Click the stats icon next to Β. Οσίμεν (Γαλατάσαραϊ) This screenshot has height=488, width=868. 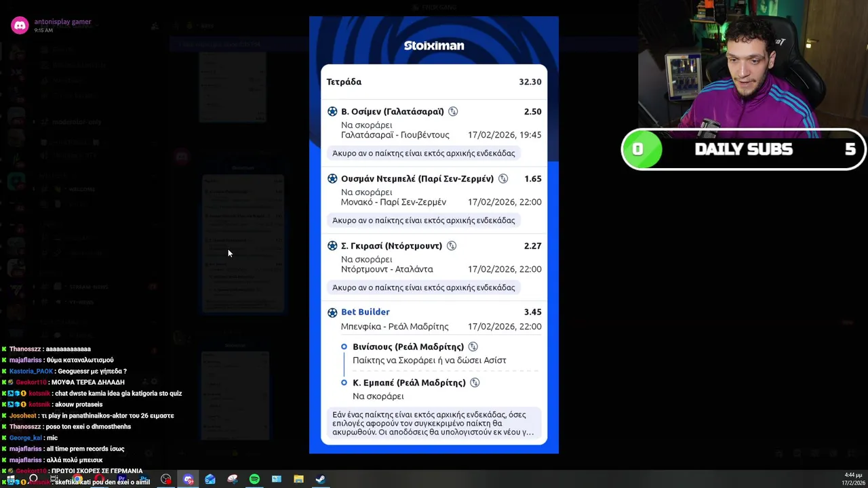click(453, 111)
